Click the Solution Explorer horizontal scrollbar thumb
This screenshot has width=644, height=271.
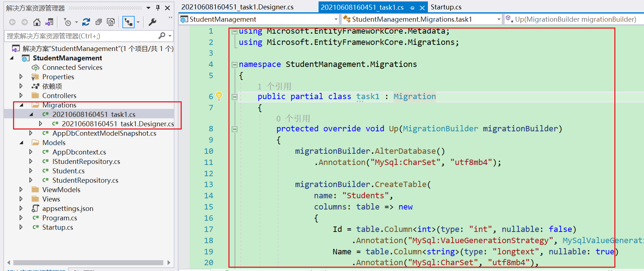88,263
